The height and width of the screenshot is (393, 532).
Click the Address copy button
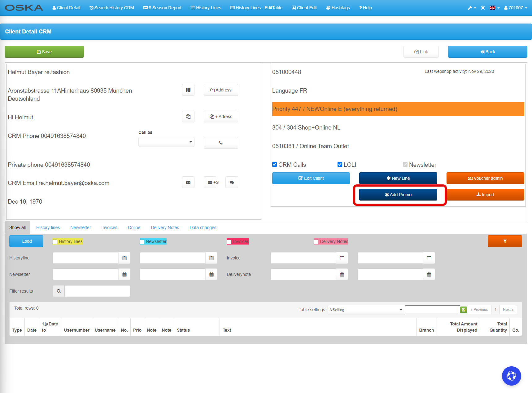click(x=221, y=90)
